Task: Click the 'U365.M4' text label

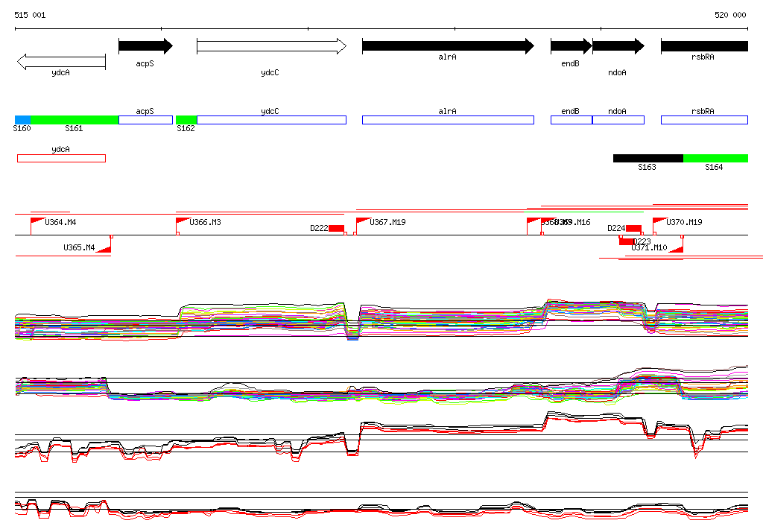Action: click(79, 248)
